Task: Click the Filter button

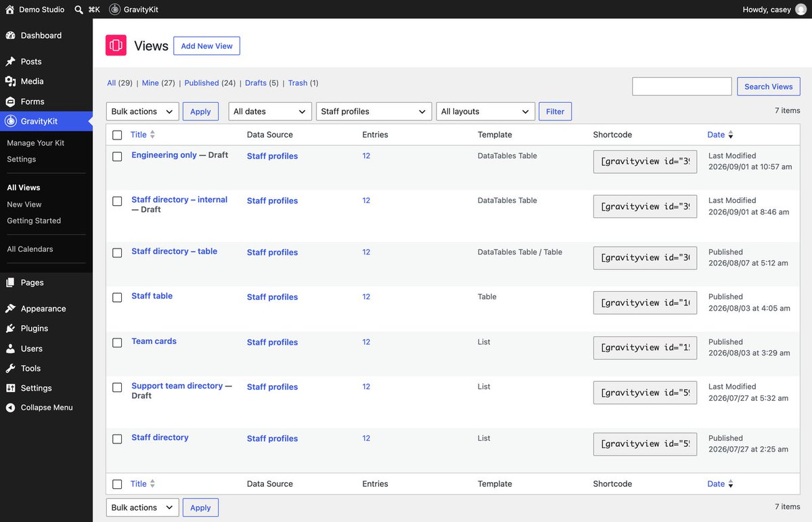Action: point(555,112)
